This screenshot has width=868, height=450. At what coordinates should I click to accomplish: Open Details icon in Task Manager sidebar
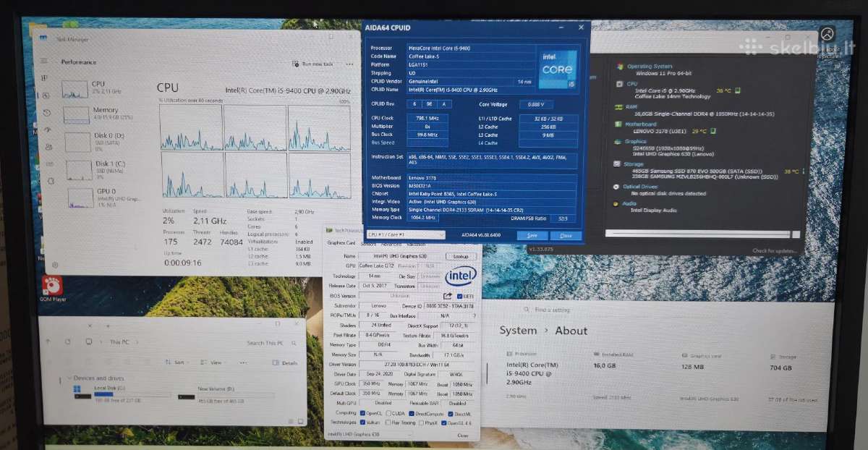(x=48, y=165)
